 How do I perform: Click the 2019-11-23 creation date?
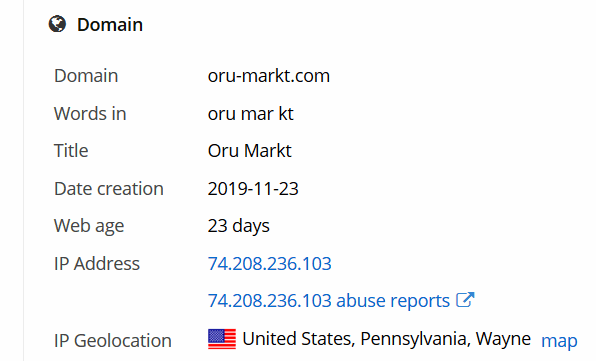tap(253, 188)
